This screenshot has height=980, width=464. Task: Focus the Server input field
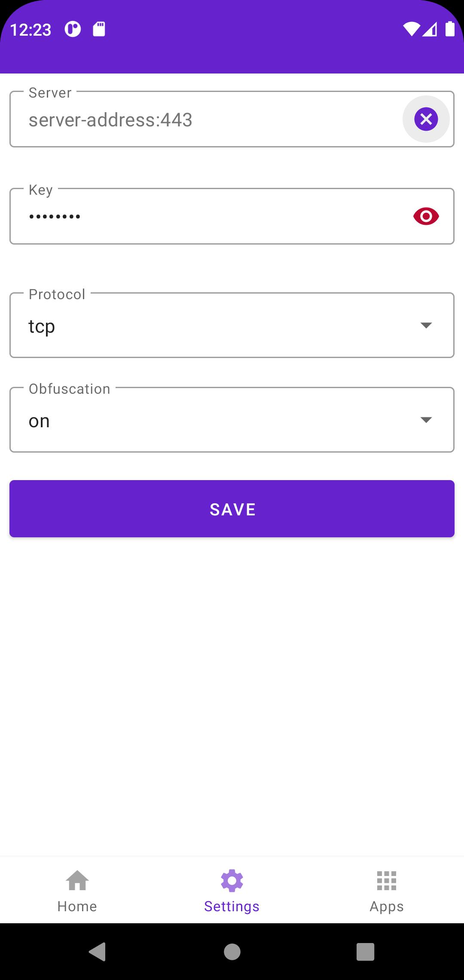point(206,119)
